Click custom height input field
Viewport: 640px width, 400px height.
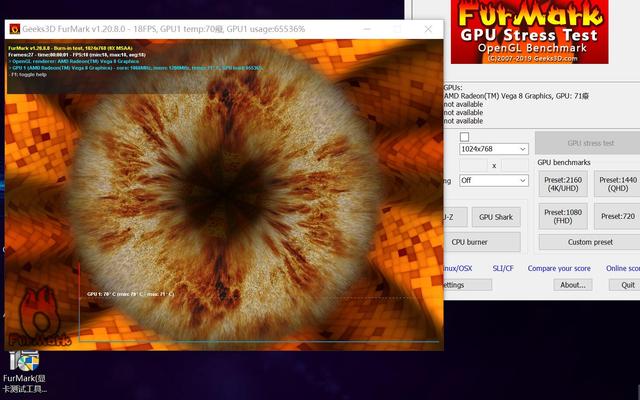[515, 165]
